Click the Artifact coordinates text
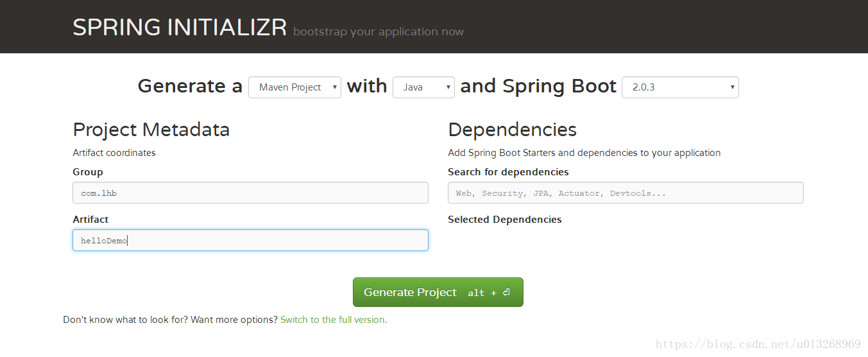The height and width of the screenshot is (357, 868). [114, 153]
